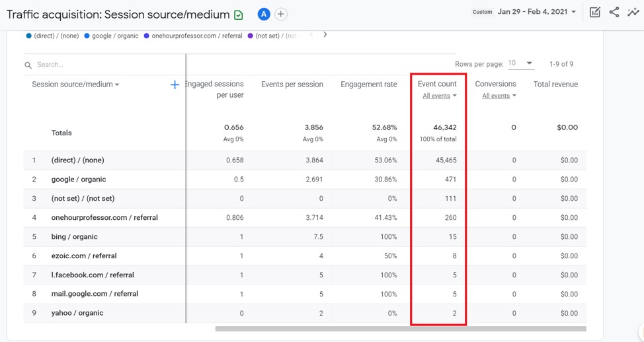Open the Insights sparkline icon
This screenshot has width=644, height=342.
coord(633,12)
